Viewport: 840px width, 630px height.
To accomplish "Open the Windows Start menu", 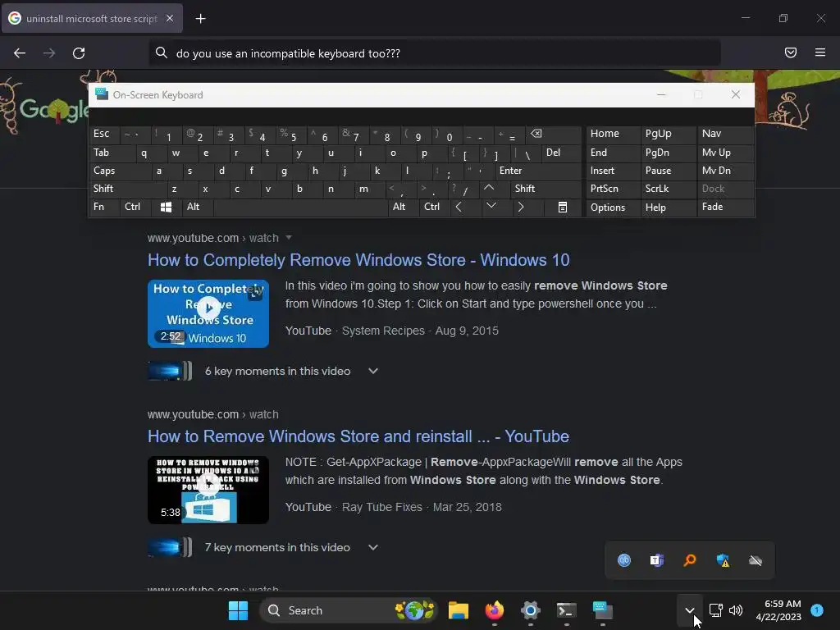I will click(x=238, y=610).
